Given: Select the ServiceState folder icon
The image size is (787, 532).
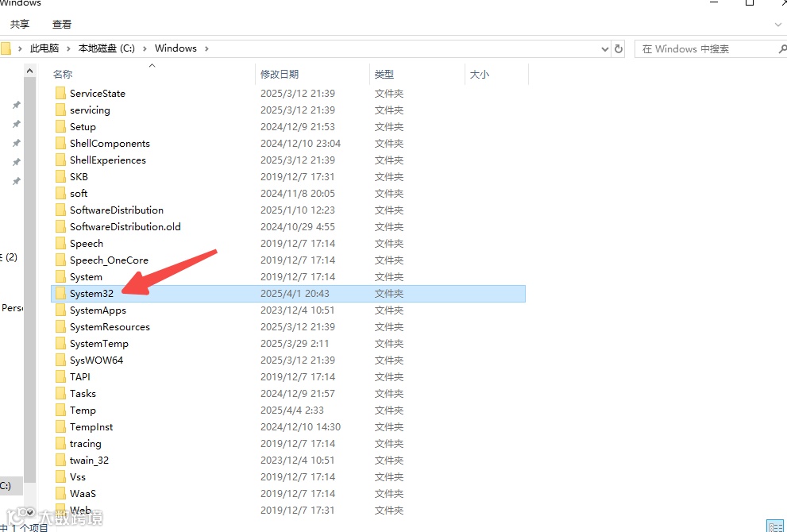Looking at the screenshot, I should [60, 94].
